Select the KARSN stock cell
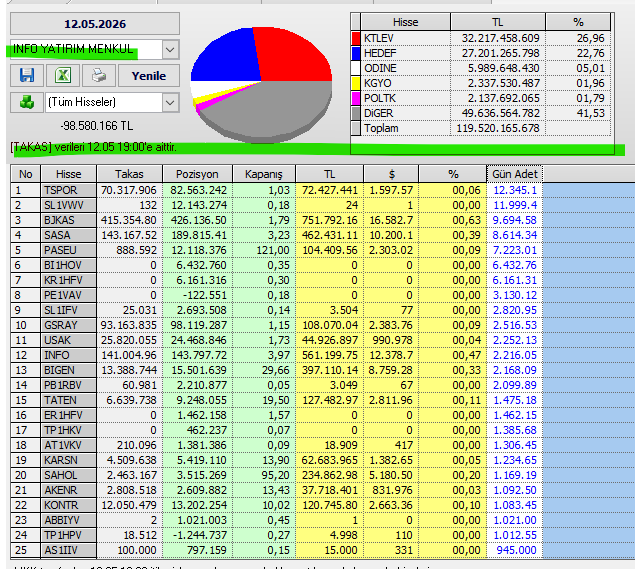This screenshot has width=635, height=569. (68, 460)
